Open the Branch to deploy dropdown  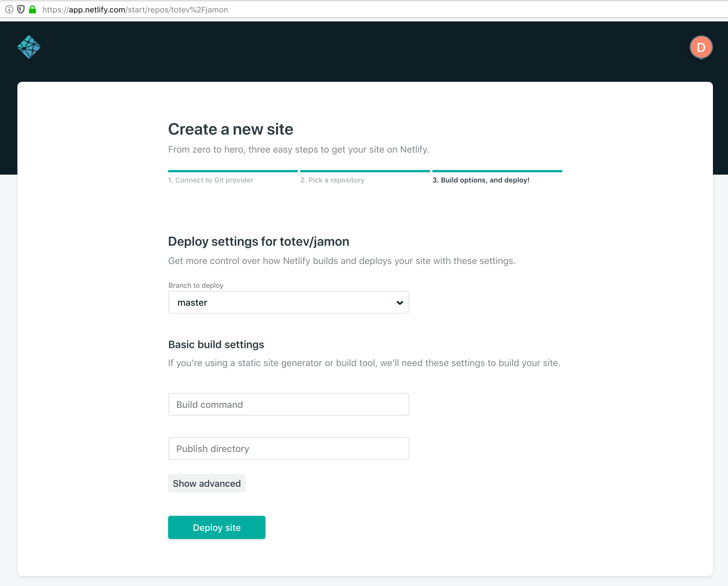point(288,303)
